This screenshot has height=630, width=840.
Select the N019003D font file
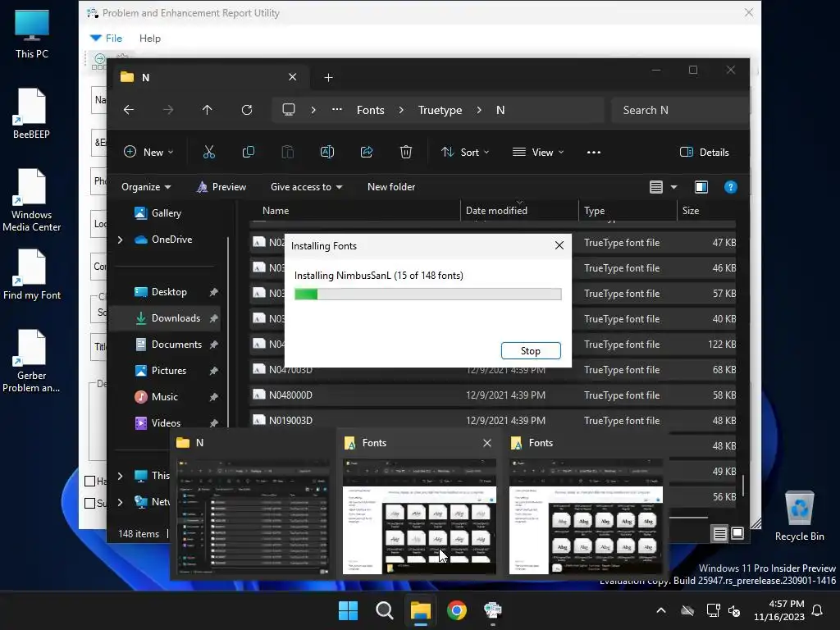tap(493, 421)
